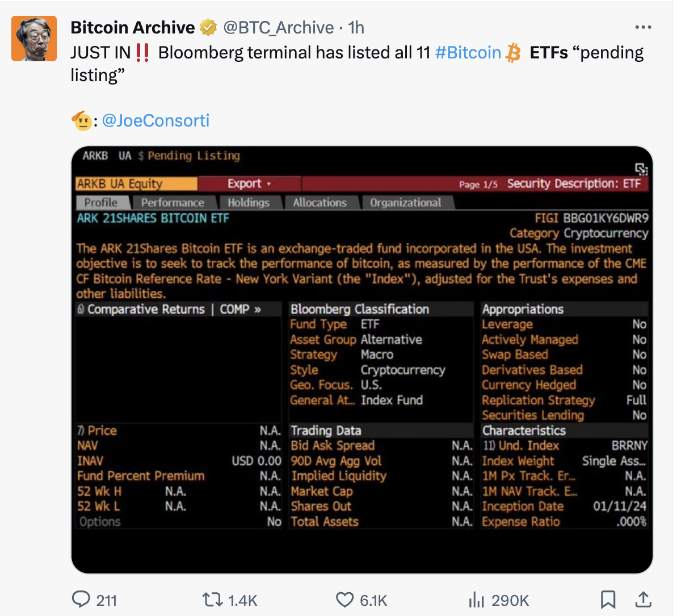Select the Holdings tab
Screen dimensions: 681x616
pyautogui.click(x=248, y=202)
